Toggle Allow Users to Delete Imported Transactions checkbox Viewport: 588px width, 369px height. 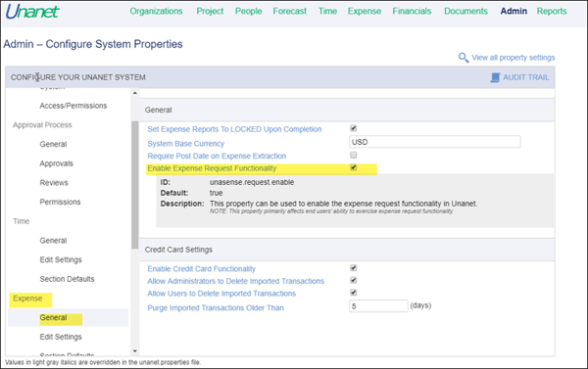coord(353,293)
